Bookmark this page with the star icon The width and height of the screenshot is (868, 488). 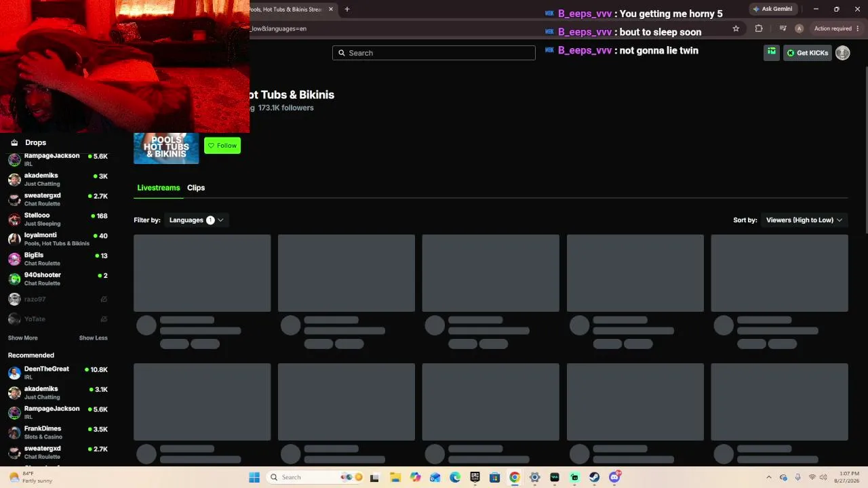pyautogui.click(x=736, y=28)
